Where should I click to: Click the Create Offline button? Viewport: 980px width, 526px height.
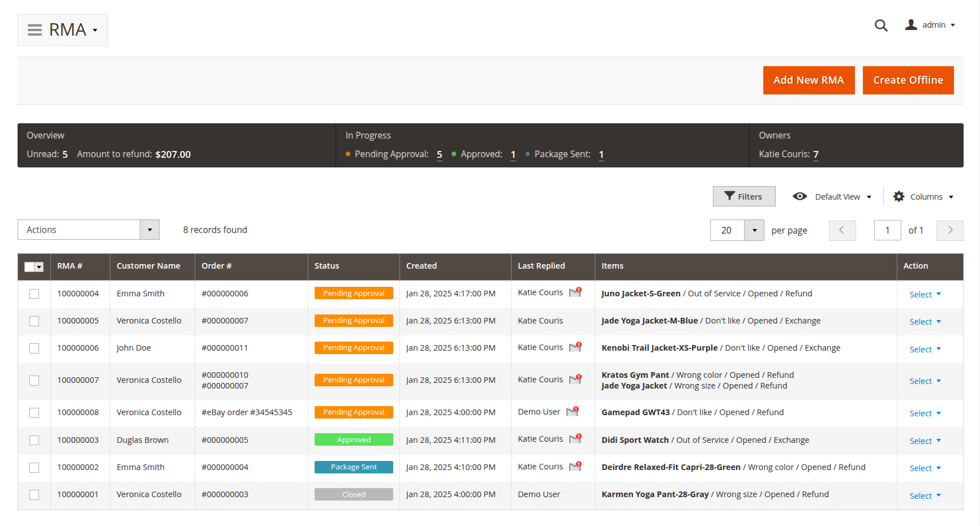[908, 80]
